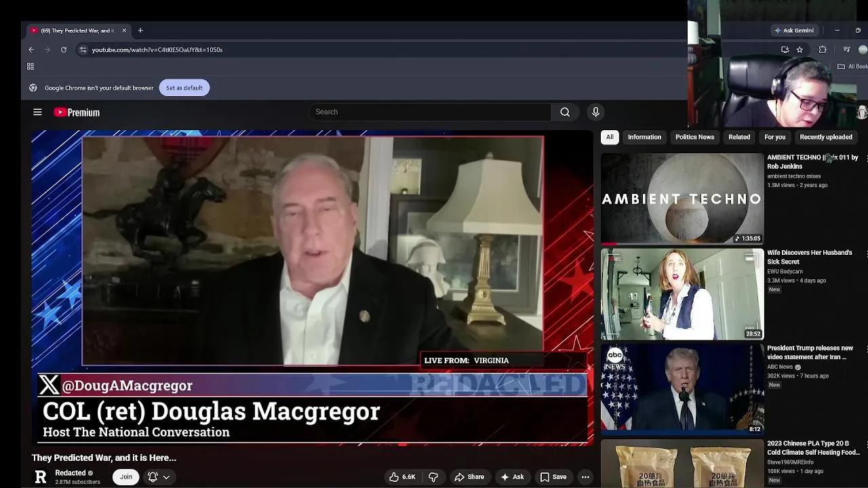Open 'President Trump releases new video statement' title
Screen dimensions: 868x488
pos(810,352)
